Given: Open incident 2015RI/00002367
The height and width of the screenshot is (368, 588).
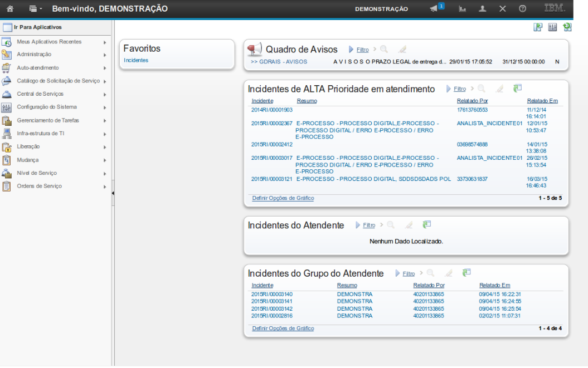Looking at the screenshot, I should tap(271, 124).
